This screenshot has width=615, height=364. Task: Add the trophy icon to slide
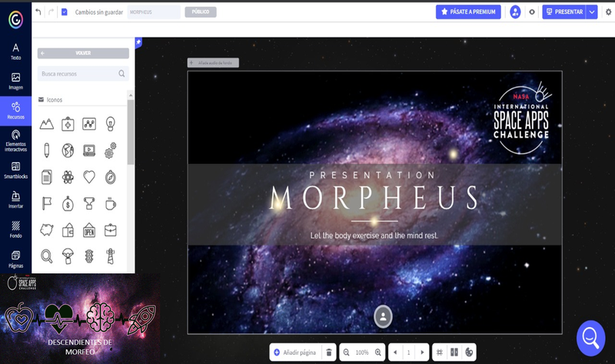(89, 204)
